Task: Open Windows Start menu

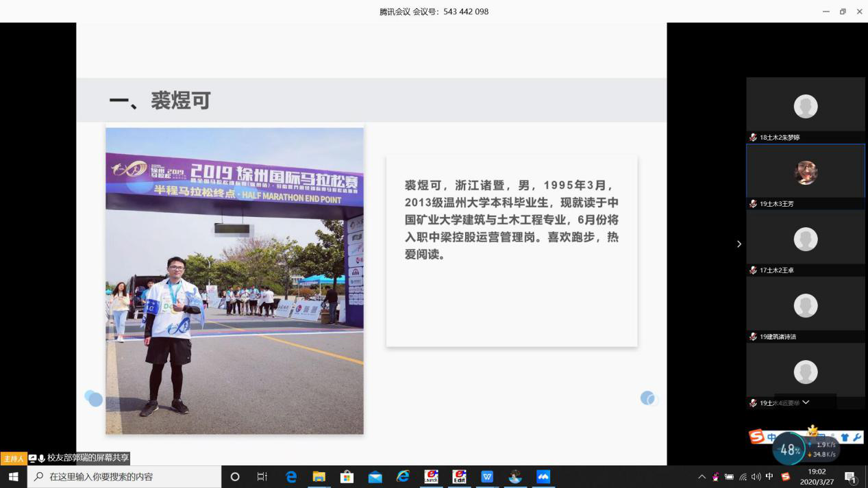Action: pos(13,476)
